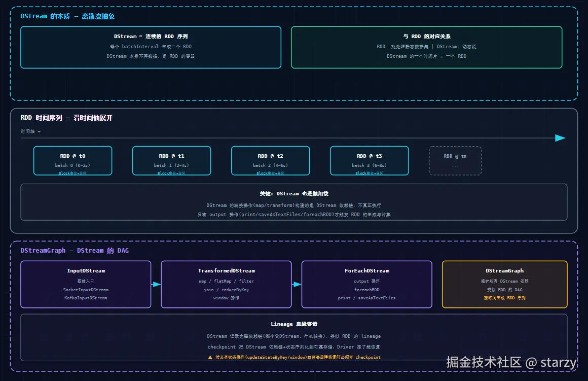Select the "RDD @ t3" card title
588x381 pixels.
(370, 156)
